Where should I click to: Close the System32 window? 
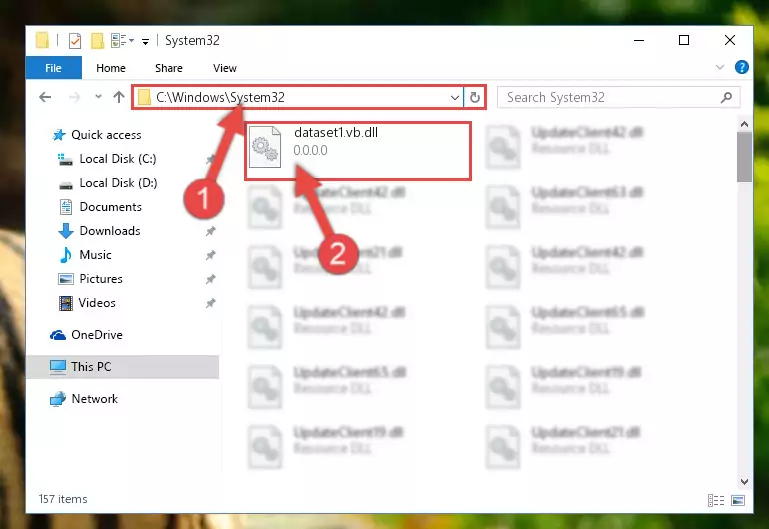[730, 40]
